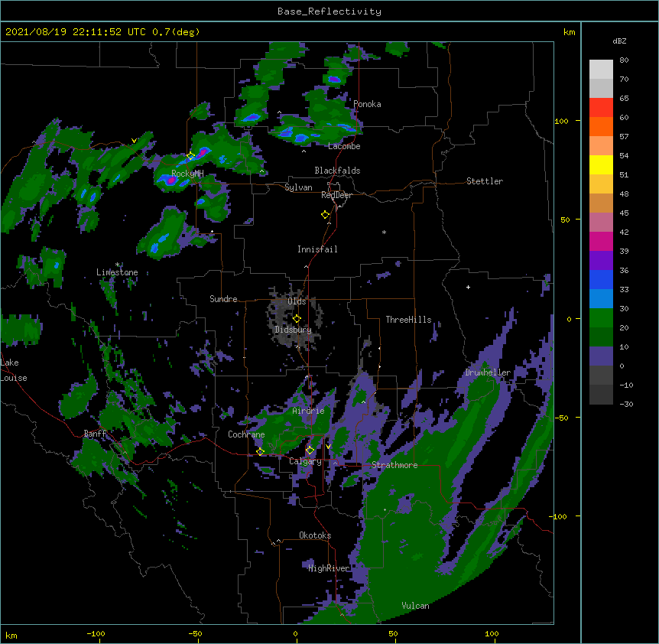Select the red 65-60 dBZ legend swatch
The image size is (659, 644).
601,108
